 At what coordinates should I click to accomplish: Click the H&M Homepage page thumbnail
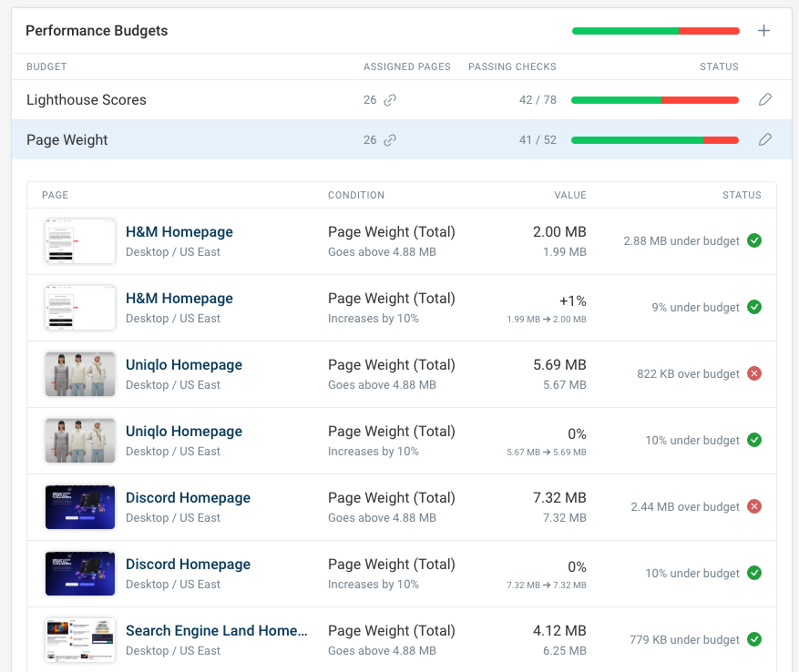[79, 240]
